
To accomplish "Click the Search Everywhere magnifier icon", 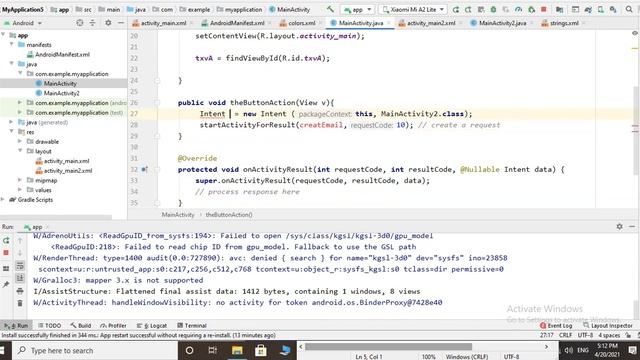I will pyautogui.click(x=629, y=9).
